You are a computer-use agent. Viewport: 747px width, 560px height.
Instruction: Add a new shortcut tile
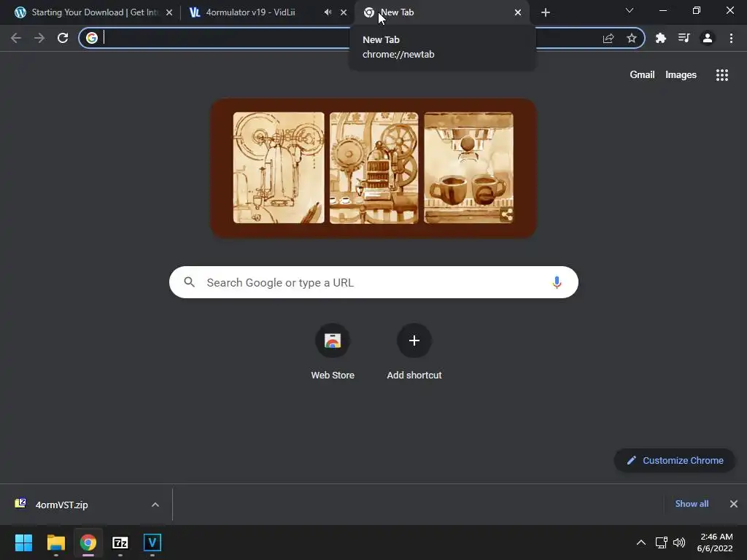pyautogui.click(x=414, y=352)
